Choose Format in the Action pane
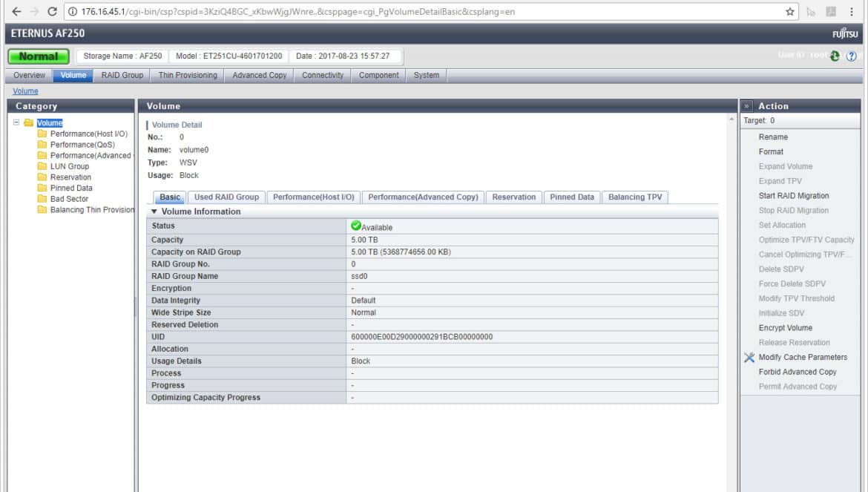 click(771, 151)
